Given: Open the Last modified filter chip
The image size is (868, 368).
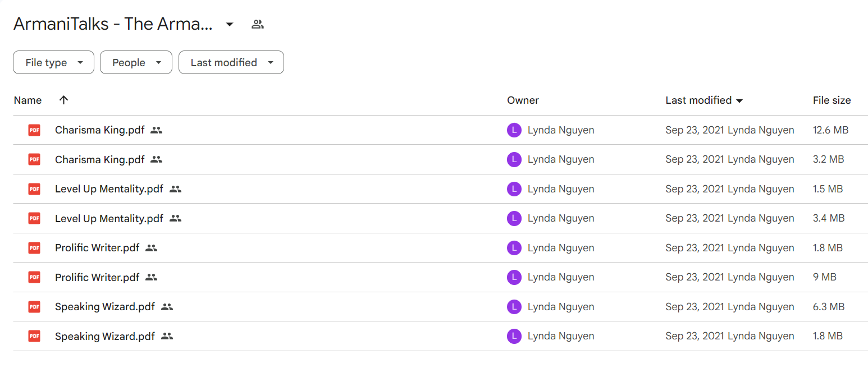Looking at the screenshot, I should (231, 62).
